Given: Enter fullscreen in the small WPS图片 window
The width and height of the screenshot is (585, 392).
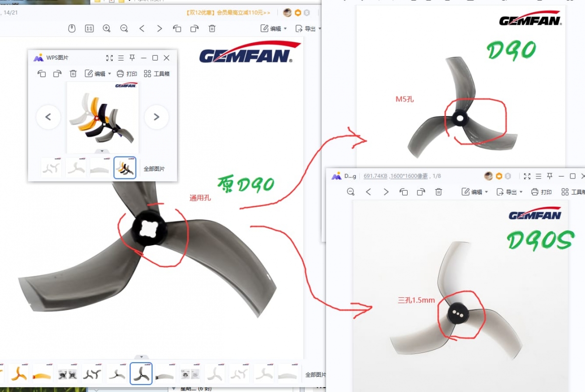Looking at the screenshot, I should [109, 58].
